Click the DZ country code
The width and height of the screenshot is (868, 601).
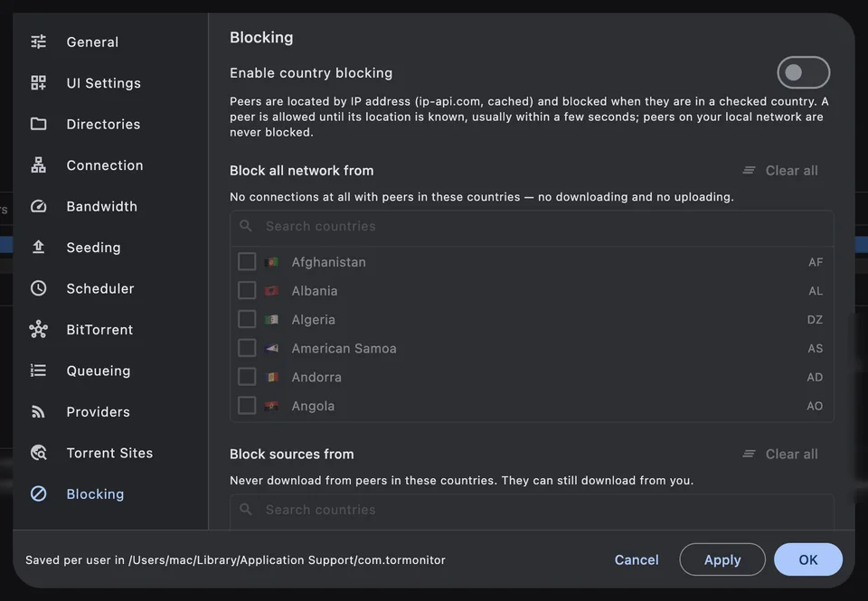pos(815,319)
